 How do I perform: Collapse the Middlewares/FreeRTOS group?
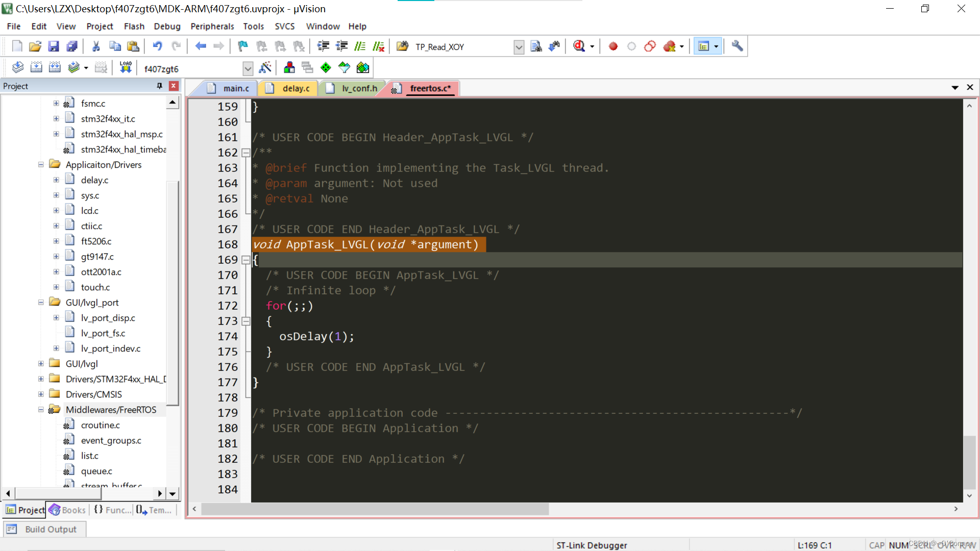(40, 409)
